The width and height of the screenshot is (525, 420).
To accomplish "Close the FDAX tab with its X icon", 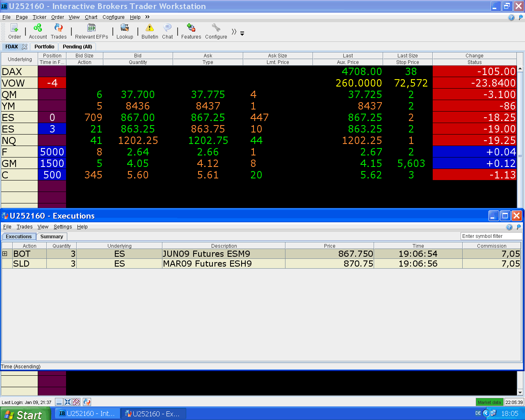I will tap(25, 47).
